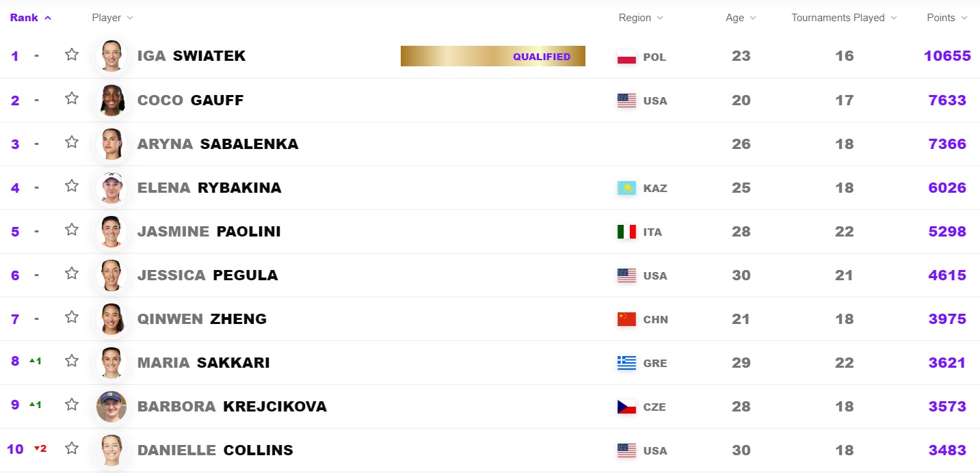Click the Poland flag icon
This screenshot has height=473, width=980.
point(626,57)
